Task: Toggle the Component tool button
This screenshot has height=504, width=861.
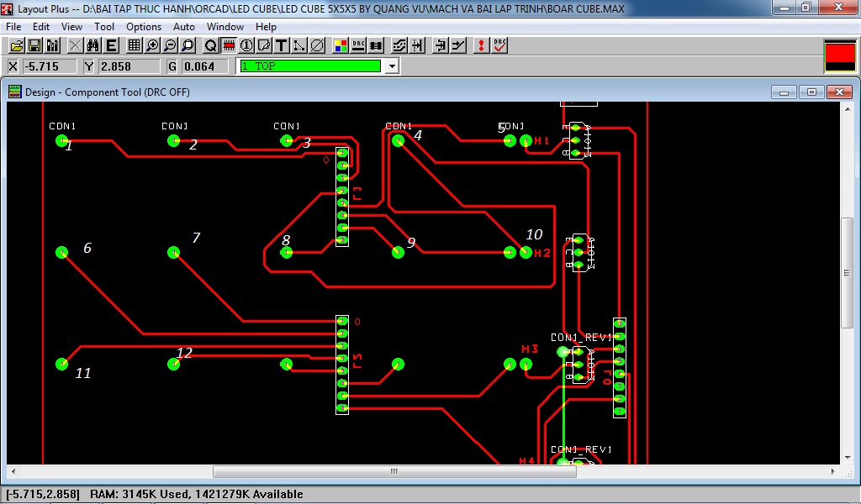Action: [x=228, y=45]
